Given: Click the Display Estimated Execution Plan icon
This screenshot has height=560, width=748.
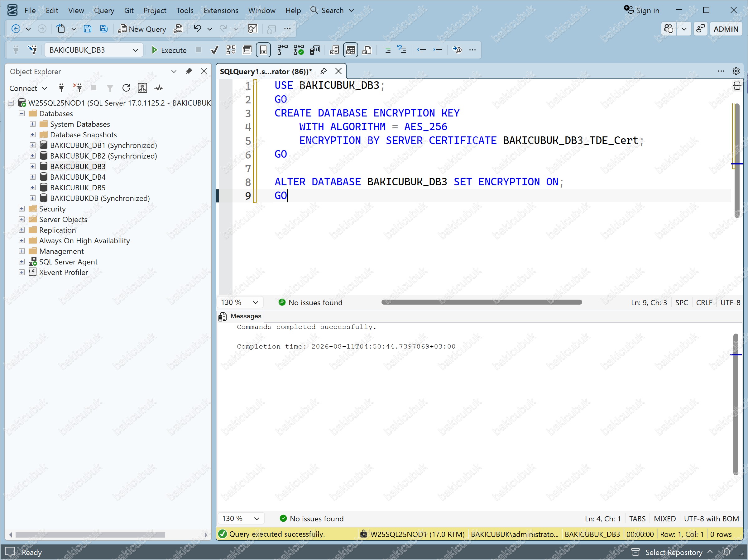Looking at the screenshot, I should [231, 50].
